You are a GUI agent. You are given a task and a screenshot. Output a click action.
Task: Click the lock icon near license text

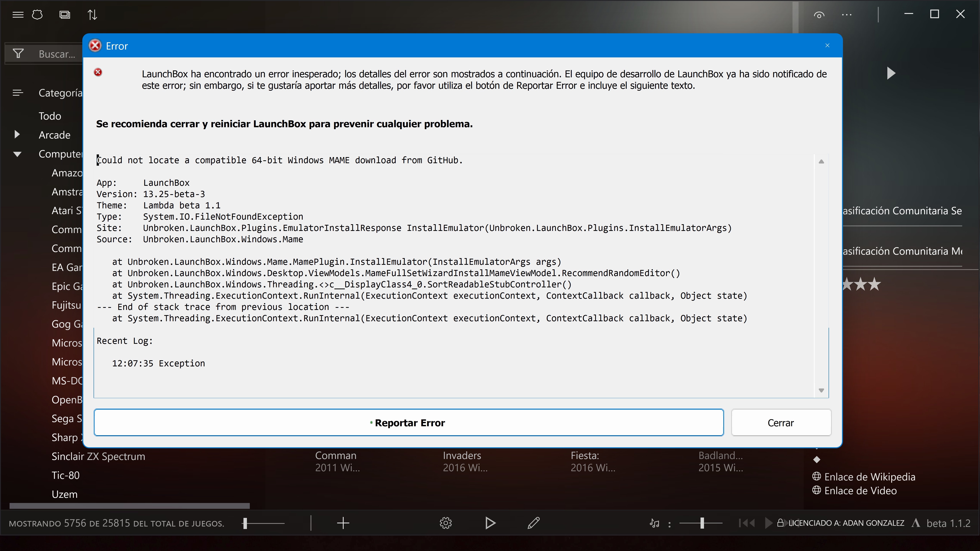click(x=780, y=523)
